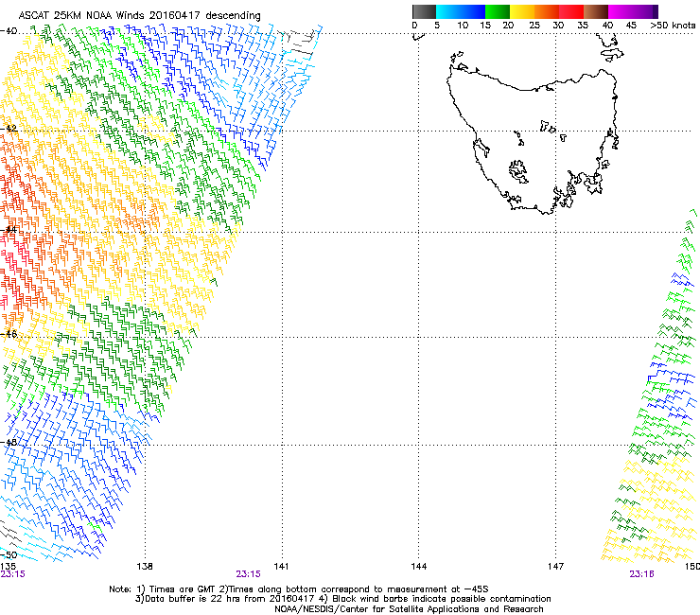Select the 144 longitude axis label
700x615 pixels.
click(x=418, y=567)
